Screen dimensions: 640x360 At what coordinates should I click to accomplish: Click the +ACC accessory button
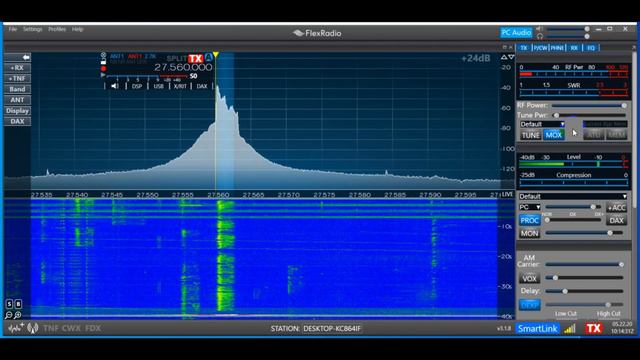click(x=616, y=207)
